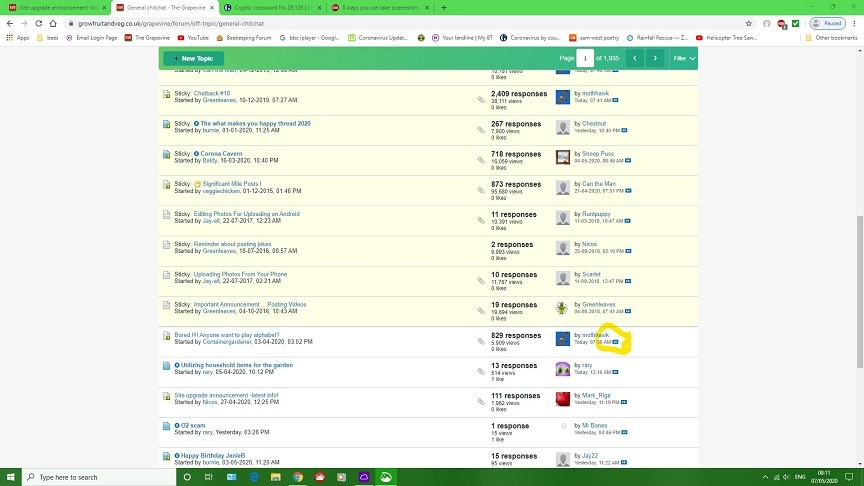Click the attachment paperclip in Chatback #18 row

pyautogui.click(x=481, y=100)
